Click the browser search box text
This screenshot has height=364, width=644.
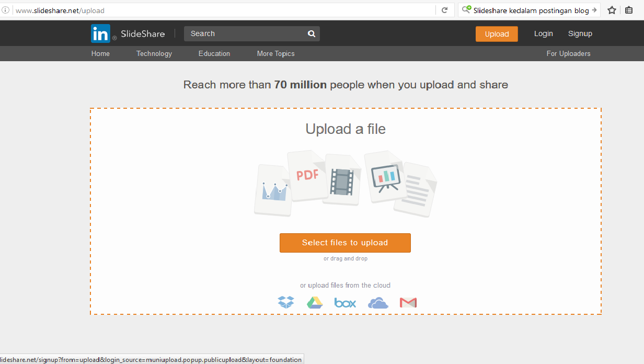[531, 10]
